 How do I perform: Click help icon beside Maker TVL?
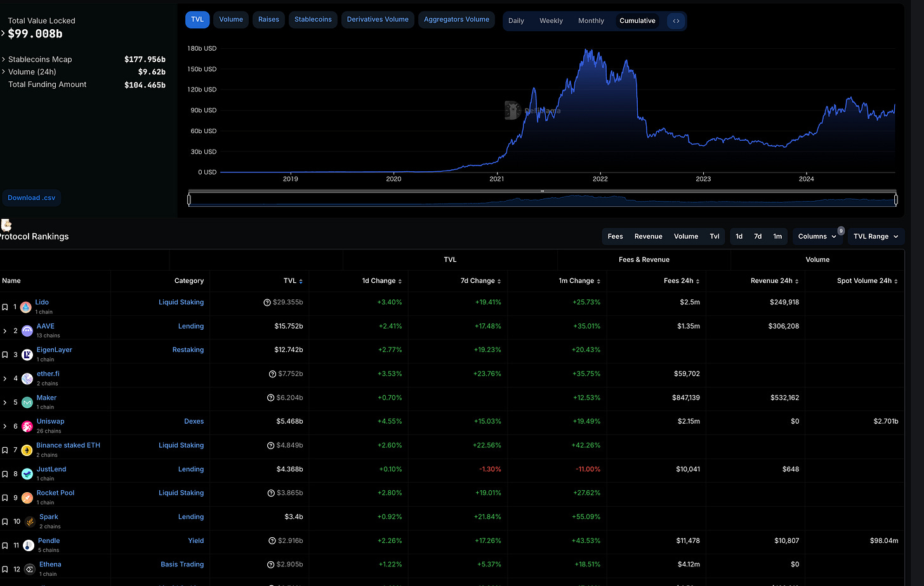(x=271, y=398)
